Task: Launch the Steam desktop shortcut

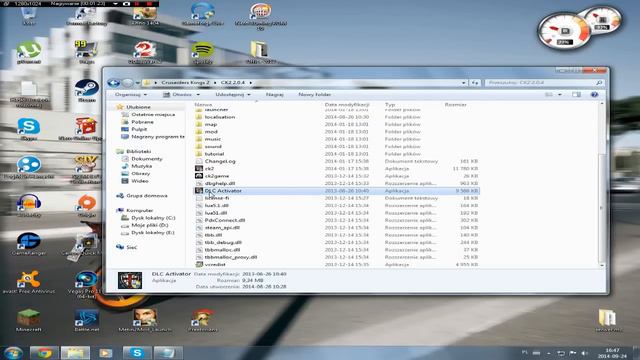Action: [87, 90]
